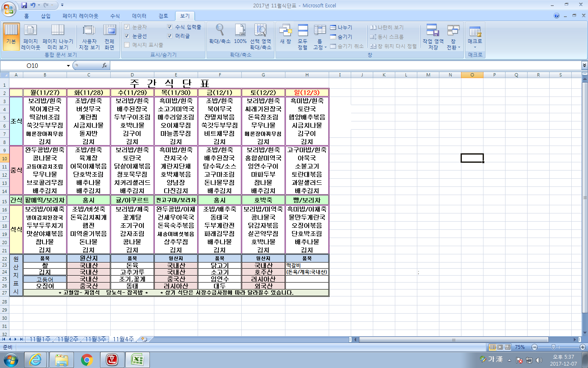Open the Data ribbon tab
Screen dimensions: 588x368
[139, 16]
